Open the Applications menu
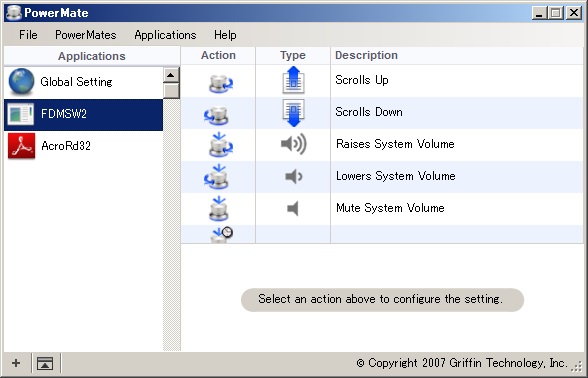Screen dimensions: 588x378 point(165,35)
